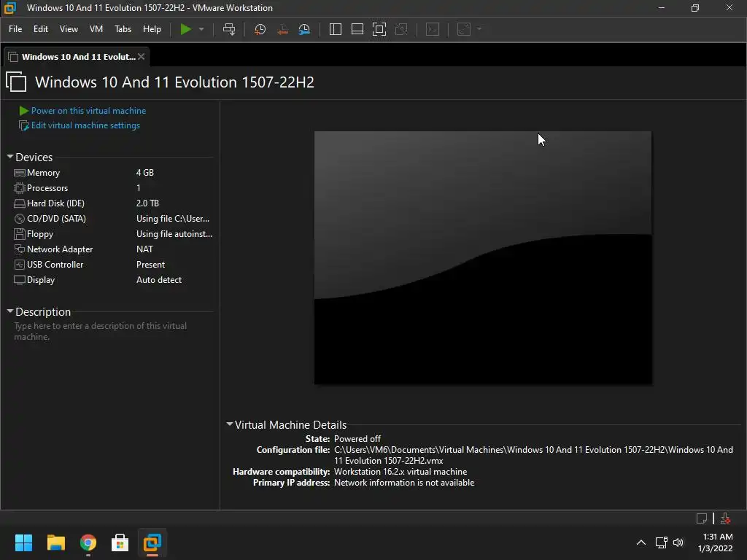The height and width of the screenshot is (560, 747).
Task: Open Microsoft Store from the taskbar
Action: pyautogui.click(x=120, y=542)
